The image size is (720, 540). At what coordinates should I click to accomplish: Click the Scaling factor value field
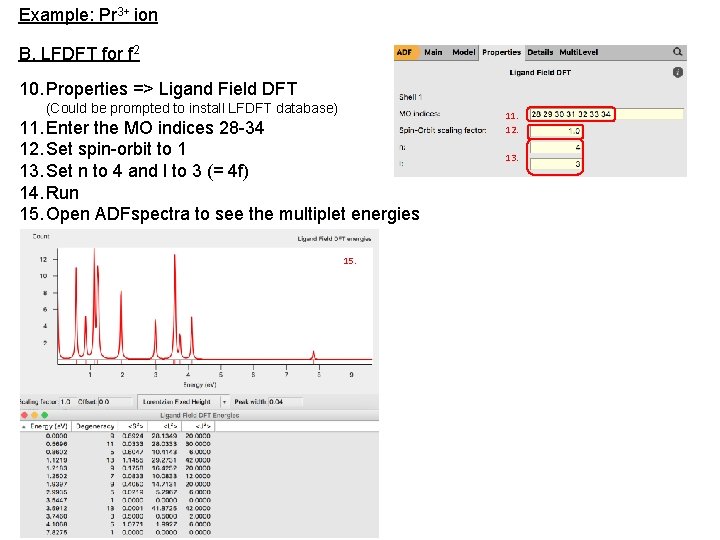click(x=66, y=402)
